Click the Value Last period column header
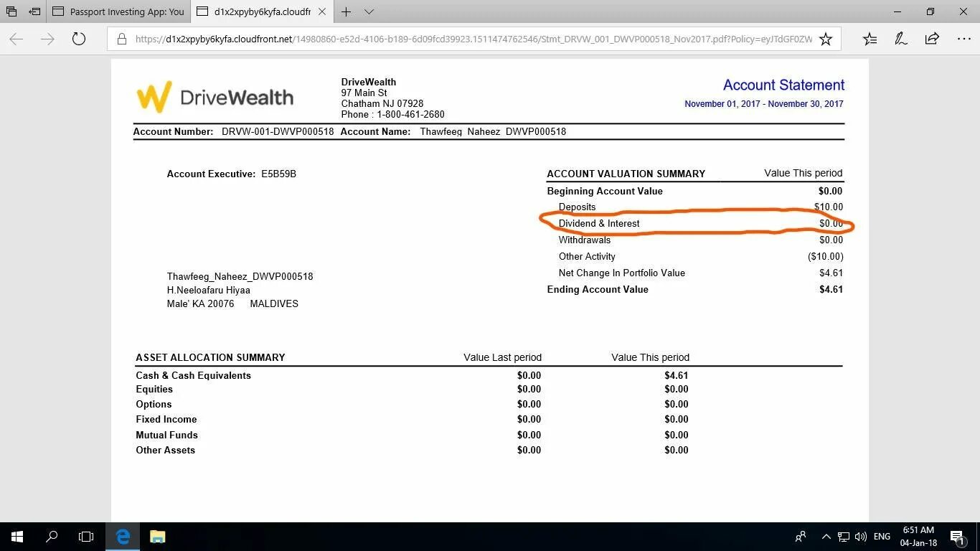980x551 pixels. pos(502,357)
